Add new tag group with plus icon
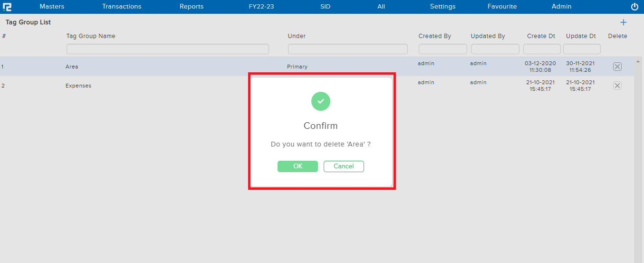 coord(624,22)
